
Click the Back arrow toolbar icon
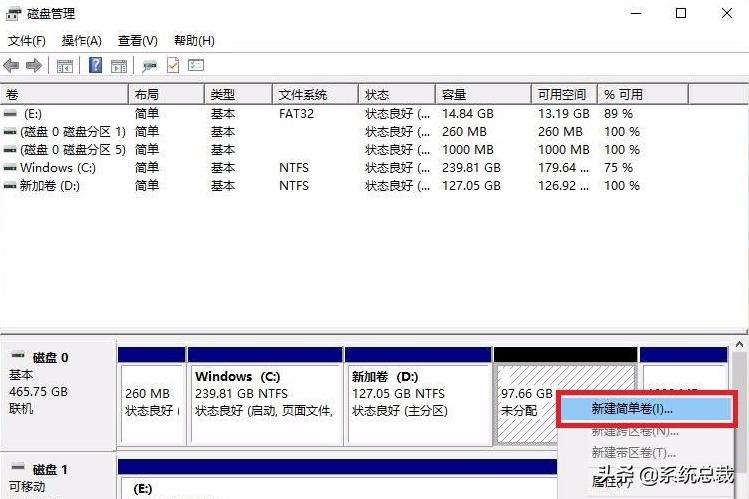coord(11,65)
